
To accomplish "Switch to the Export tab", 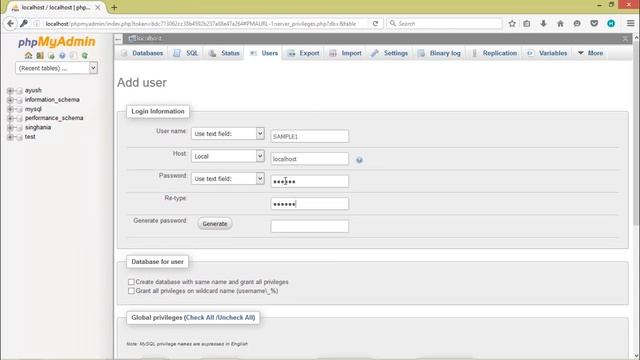I will [303, 53].
